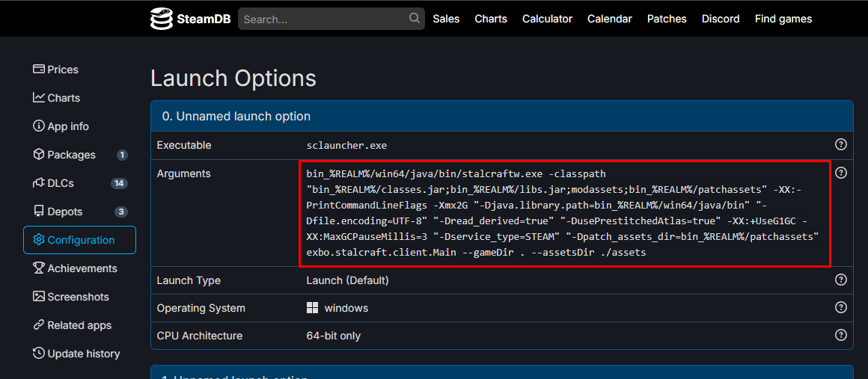The image size is (868, 379).
Task: Select the Depots sidebar tab
Action: tap(80, 212)
